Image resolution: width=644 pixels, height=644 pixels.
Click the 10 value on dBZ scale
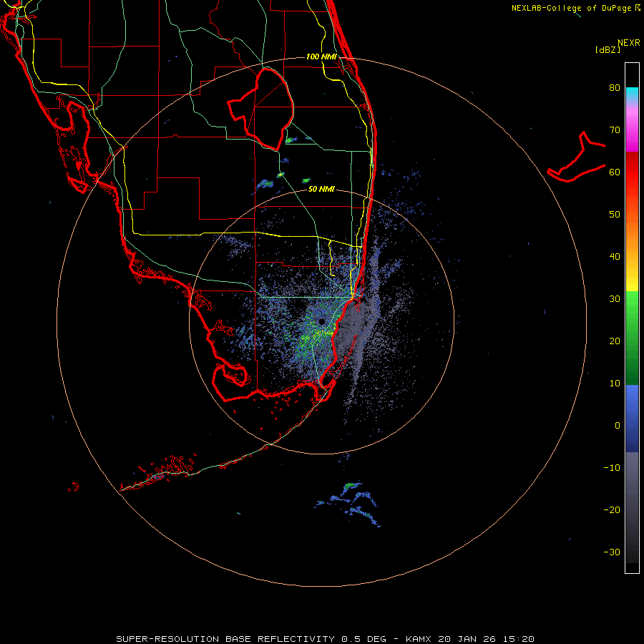[x=615, y=384]
